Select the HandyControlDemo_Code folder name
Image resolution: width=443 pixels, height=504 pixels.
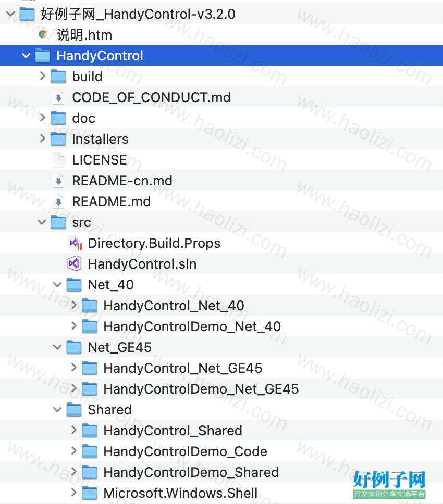pyautogui.click(x=186, y=451)
